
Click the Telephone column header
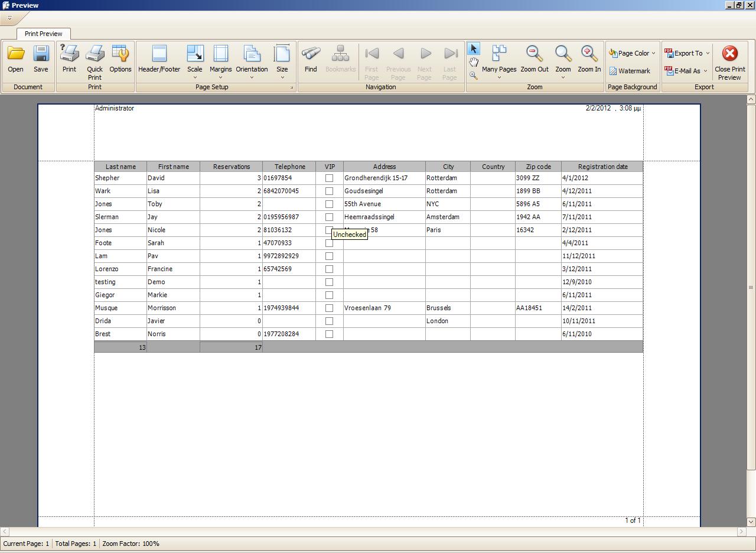tap(289, 167)
